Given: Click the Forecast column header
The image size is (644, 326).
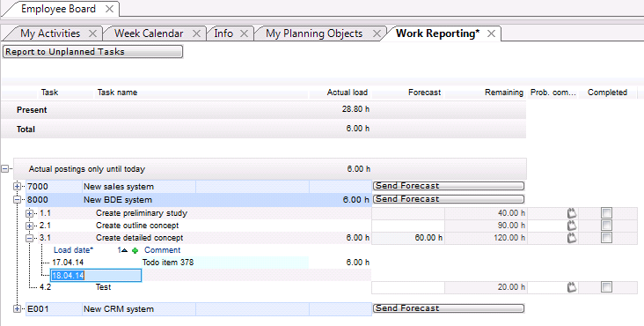Looking at the screenshot, I should coord(424,93).
